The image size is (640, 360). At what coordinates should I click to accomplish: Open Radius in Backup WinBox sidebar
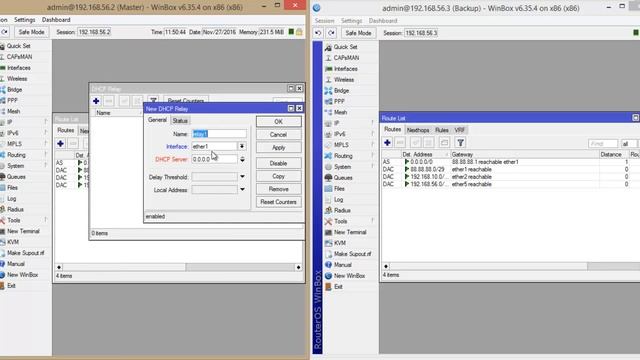click(x=342, y=210)
